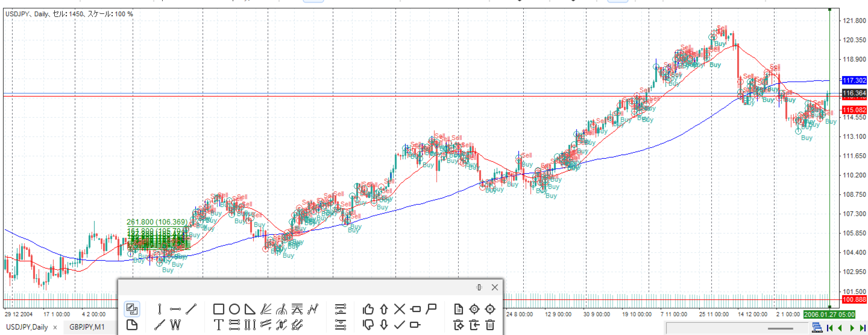Viewport: 868px width, 335px height.
Task: Pick the rectangle shape tool
Action: [218, 309]
